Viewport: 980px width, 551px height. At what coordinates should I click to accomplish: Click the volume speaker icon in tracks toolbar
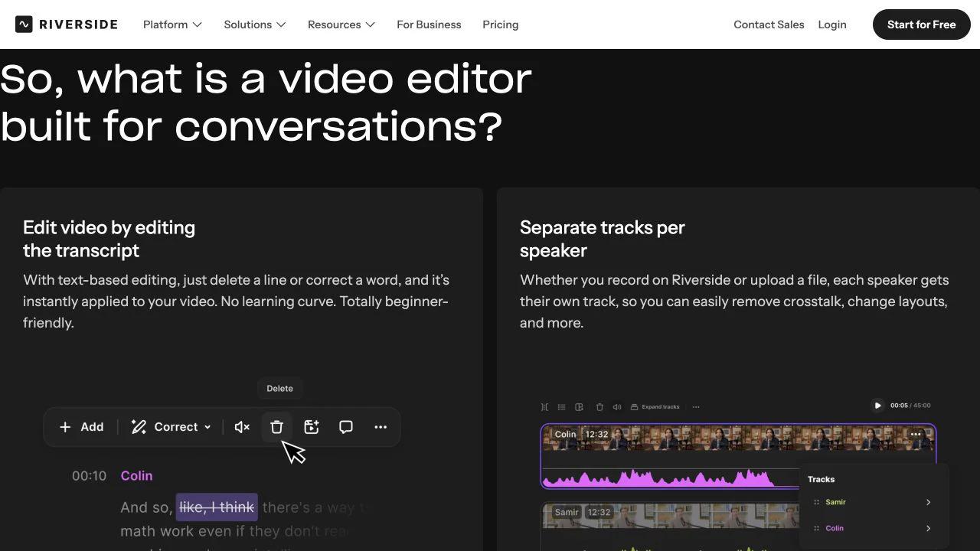pos(617,407)
